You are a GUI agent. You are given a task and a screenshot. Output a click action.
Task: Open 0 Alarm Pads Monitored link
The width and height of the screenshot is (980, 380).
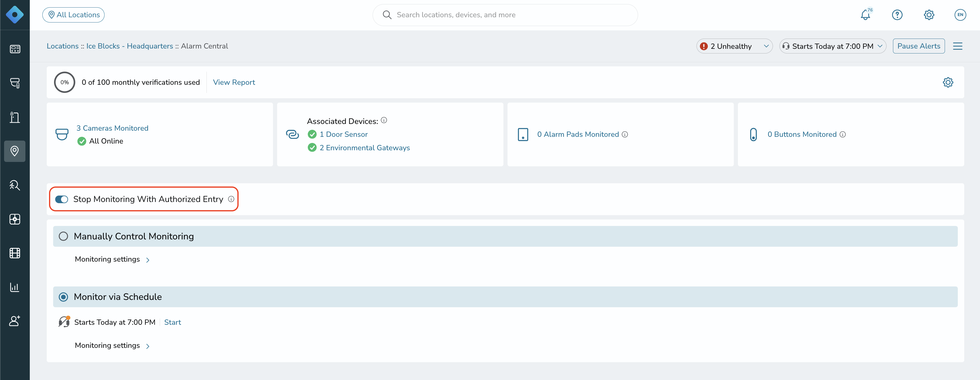click(x=578, y=134)
